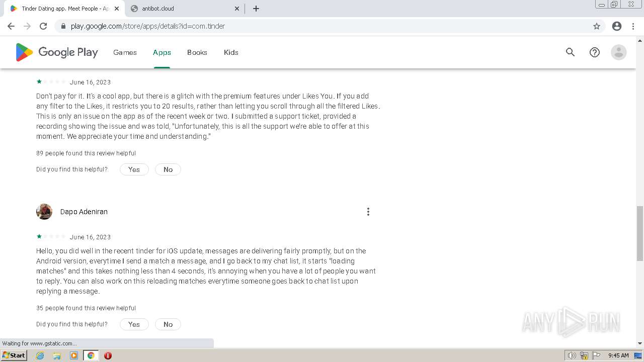Click the address bar URL

[148, 26]
